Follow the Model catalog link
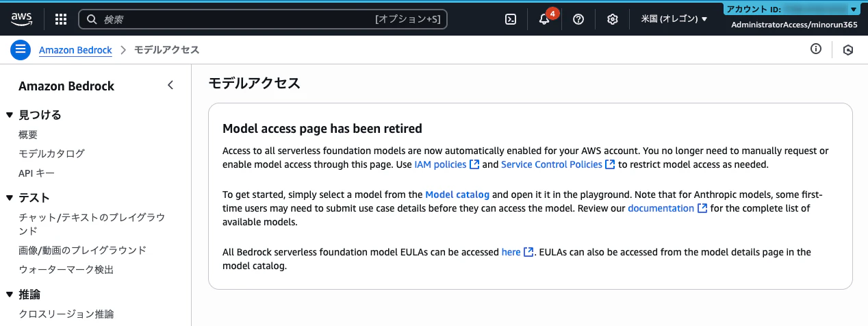The image size is (868, 326). point(457,195)
